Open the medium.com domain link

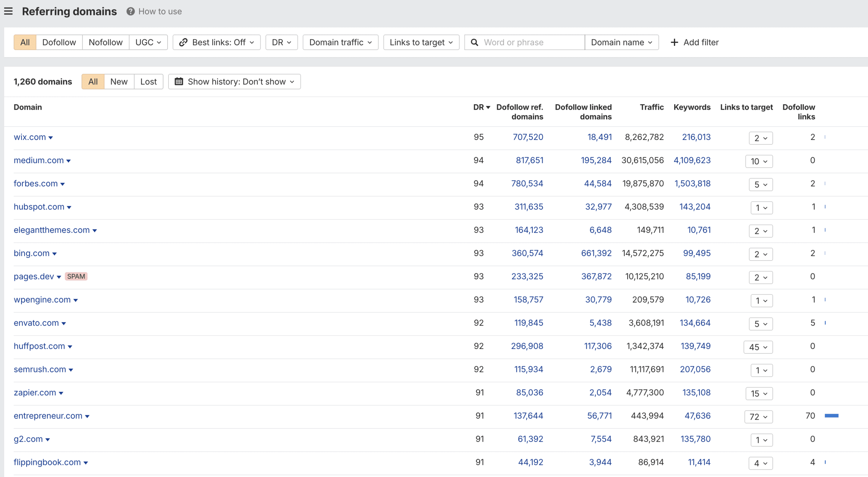(39, 160)
